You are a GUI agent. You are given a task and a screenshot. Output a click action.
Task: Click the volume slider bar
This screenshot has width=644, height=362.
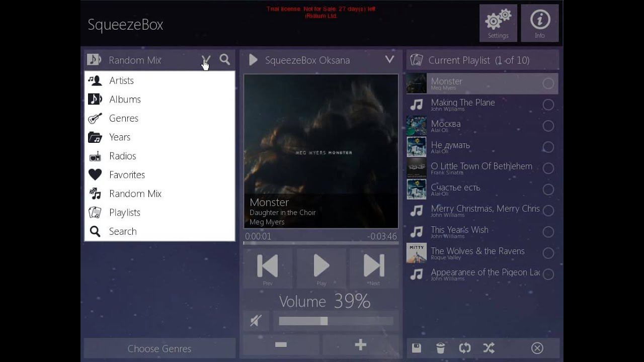pos(336,321)
